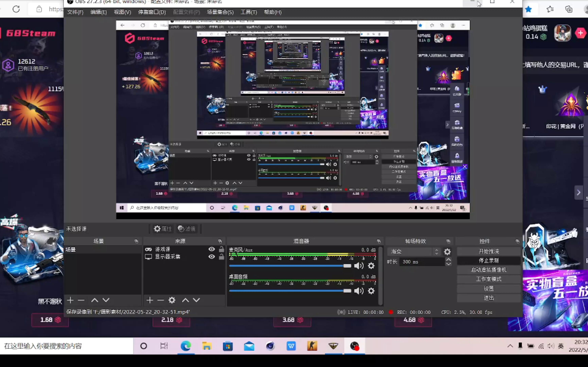Image resolution: width=588 pixels, height=367 pixels.
Task: Open source properties gear in 来源 toolbar
Action: pos(172,300)
